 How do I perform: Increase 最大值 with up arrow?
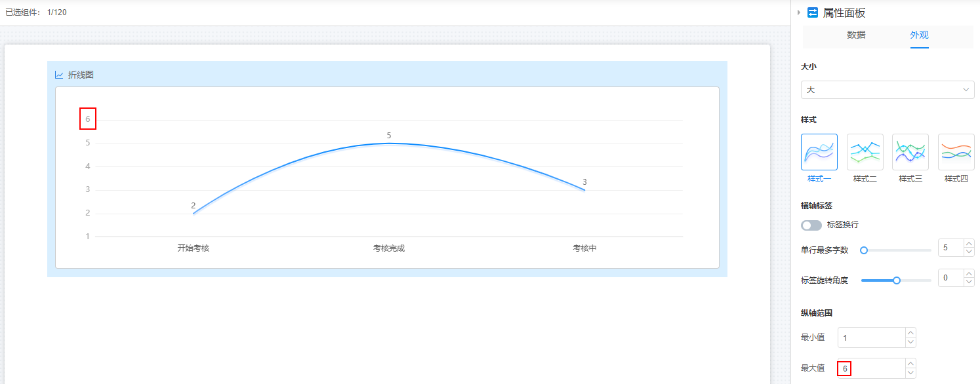[x=910, y=364]
